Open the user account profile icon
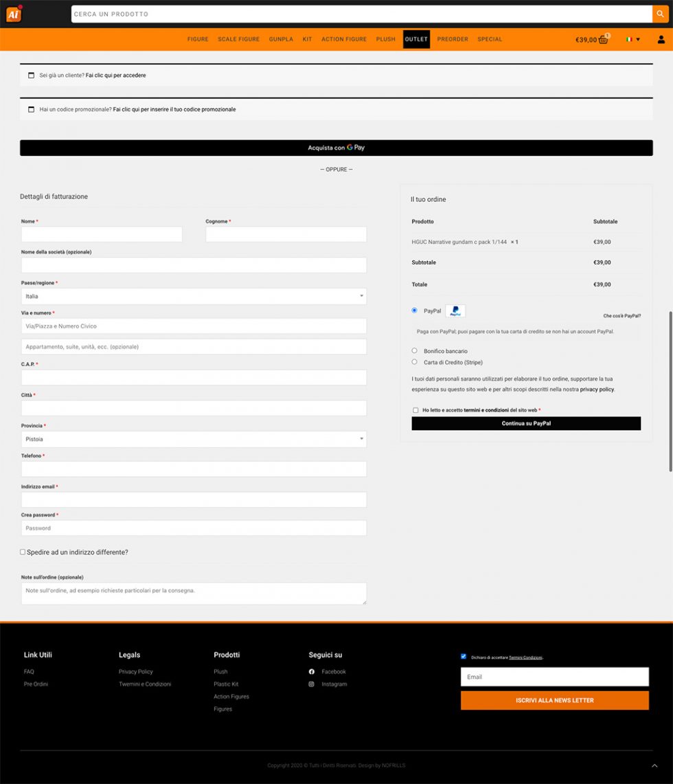673x784 pixels. tap(661, 40)
